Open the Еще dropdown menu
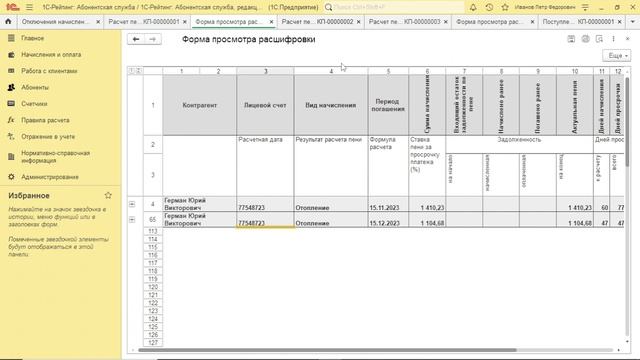Image resolution: width=640 pixels, height=360 pixels. click(616, 56)
